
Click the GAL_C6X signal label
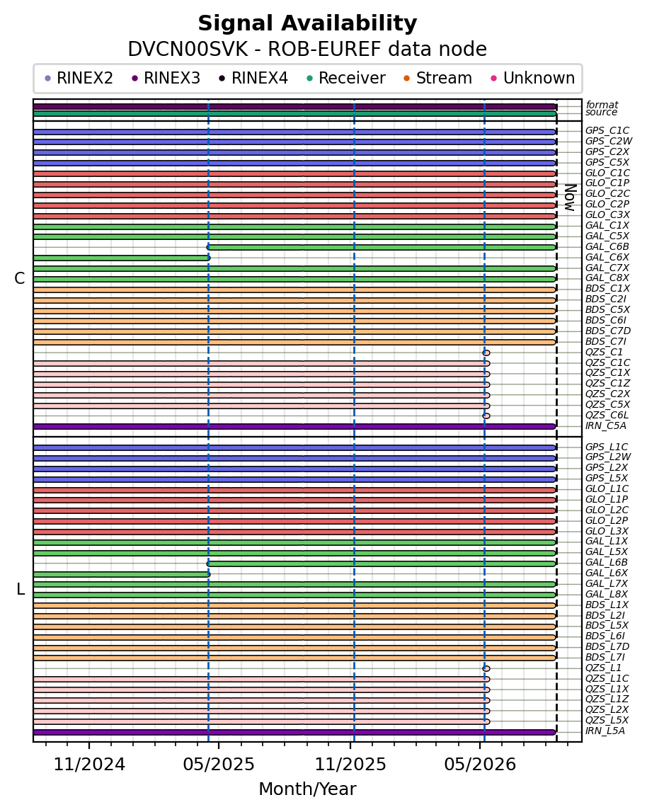point(607,257)
